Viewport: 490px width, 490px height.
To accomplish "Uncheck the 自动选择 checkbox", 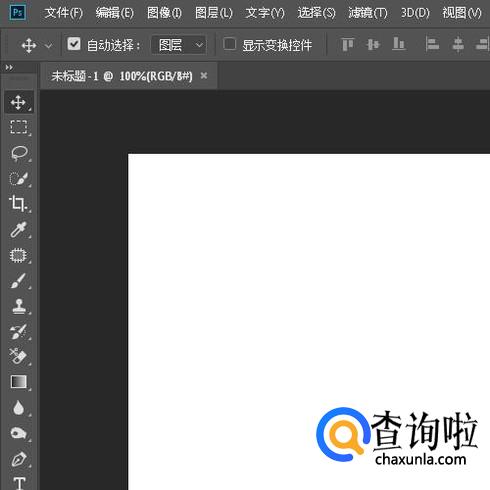I will 74,44.
